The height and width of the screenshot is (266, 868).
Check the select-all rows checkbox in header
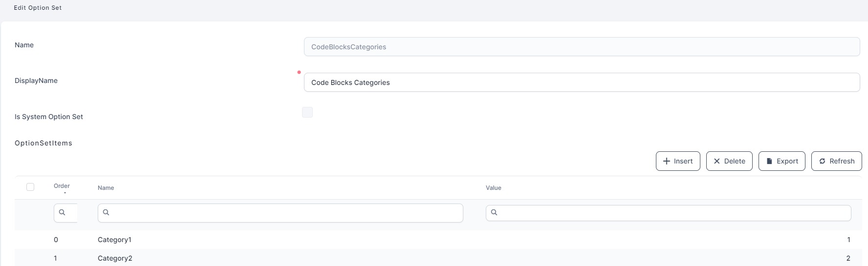click(30, 187)
